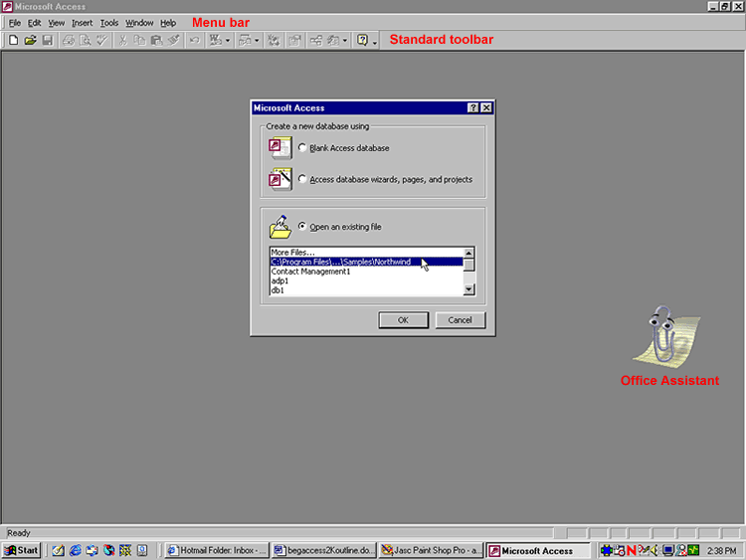The height and width of the screenshot is (560, 746).
Task: Click the dialog's question mark help button
Action: (x=473, y=108)
